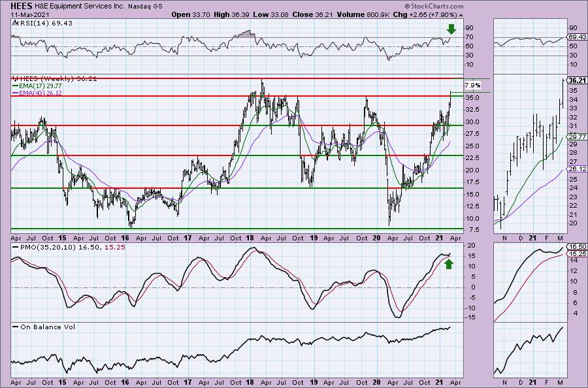Click the Chg +2.65 (+7.90%) reading
Image resolution: width=588 pixels, height=388 pixels.
pos(425,14)
